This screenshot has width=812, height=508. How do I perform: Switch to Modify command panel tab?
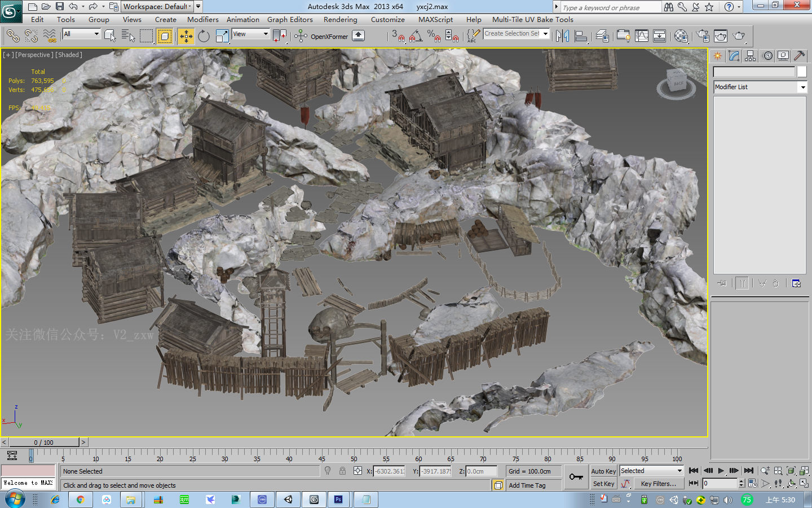point(734,56)
